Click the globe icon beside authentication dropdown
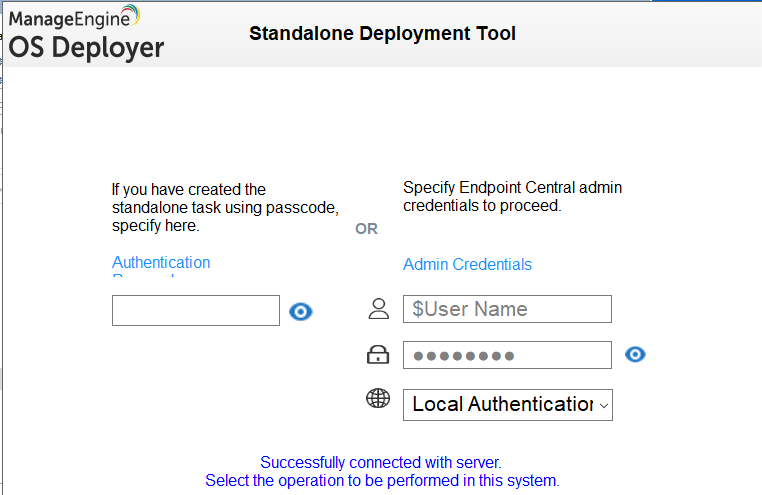The height and width of the screenshot is (495, 762). (x=378, y=398)
